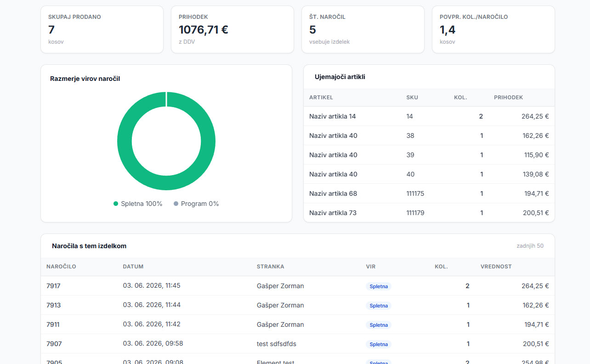Select the Naziv artikla 14 row

click(429, 116)
